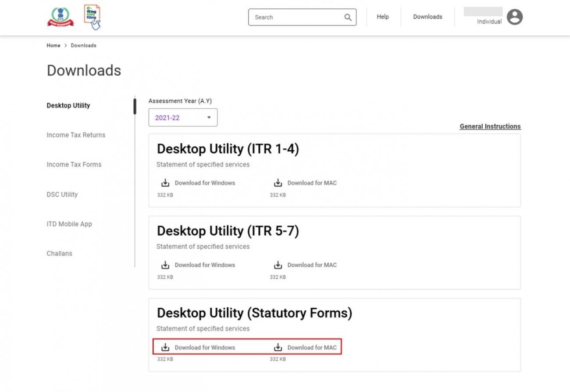Select DSC Utility in the sidebar
The image size is (570, 392).
coord(62,194)
